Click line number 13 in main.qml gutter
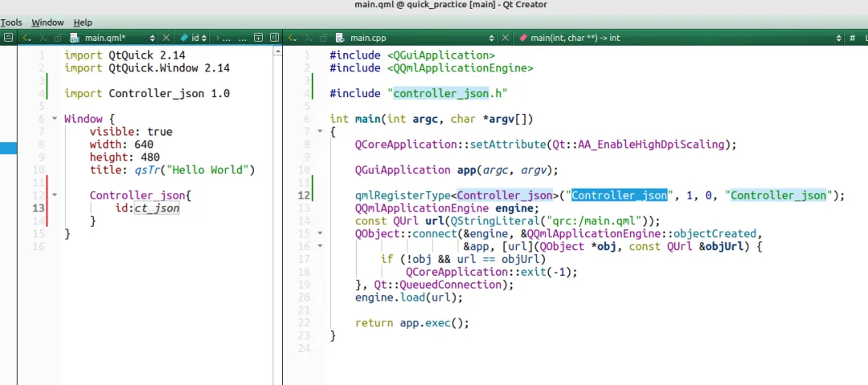This screenshot has width=868, height=385. coord(39,208)
